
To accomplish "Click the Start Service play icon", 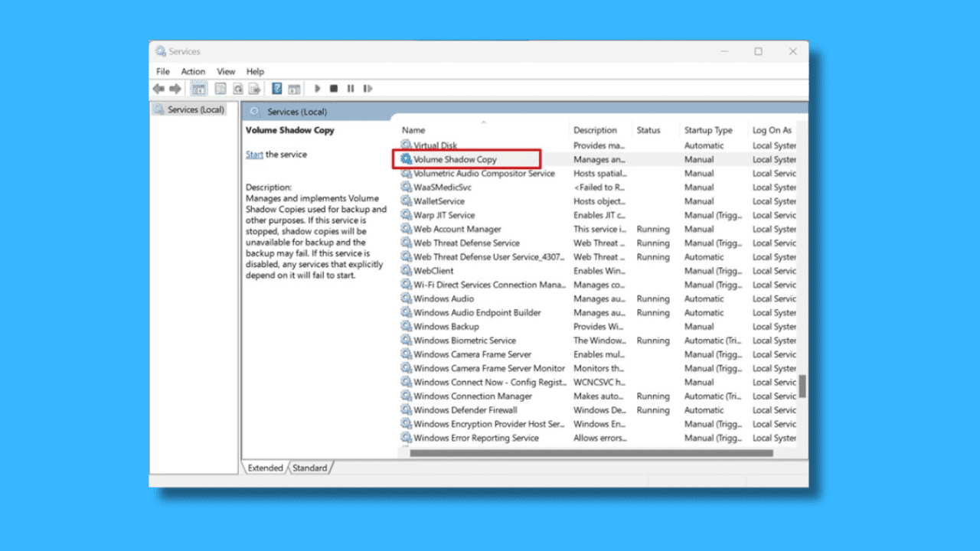I will pos(317,88).
